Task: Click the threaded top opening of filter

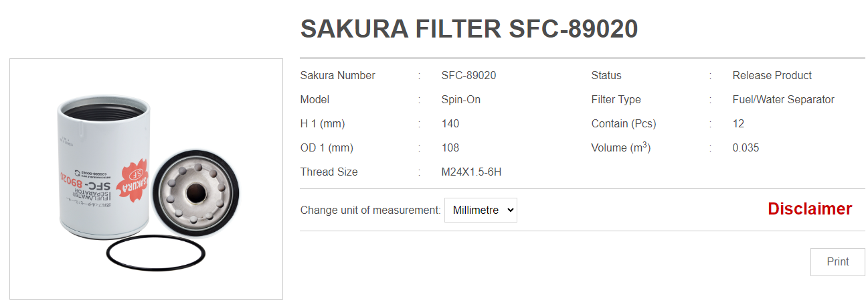Action: point(104,107)
